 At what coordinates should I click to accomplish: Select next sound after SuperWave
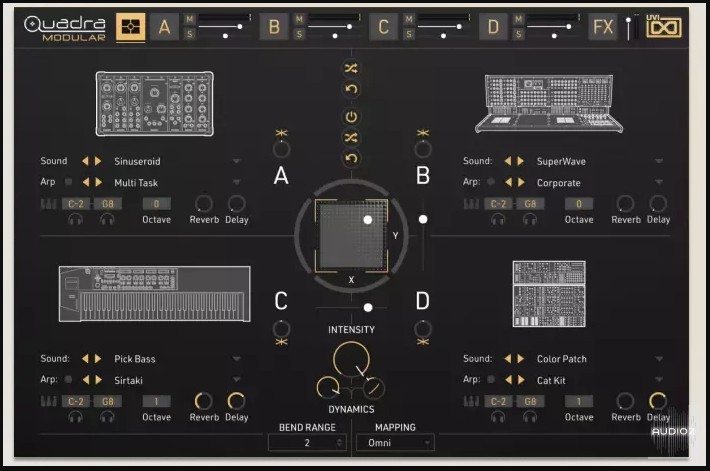(x=521, y=161)
